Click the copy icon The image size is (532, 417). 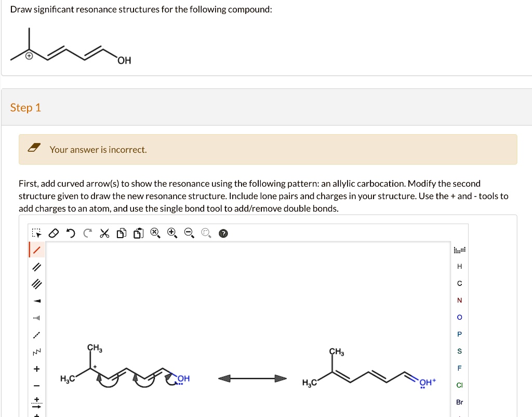(x=121, y=234)
